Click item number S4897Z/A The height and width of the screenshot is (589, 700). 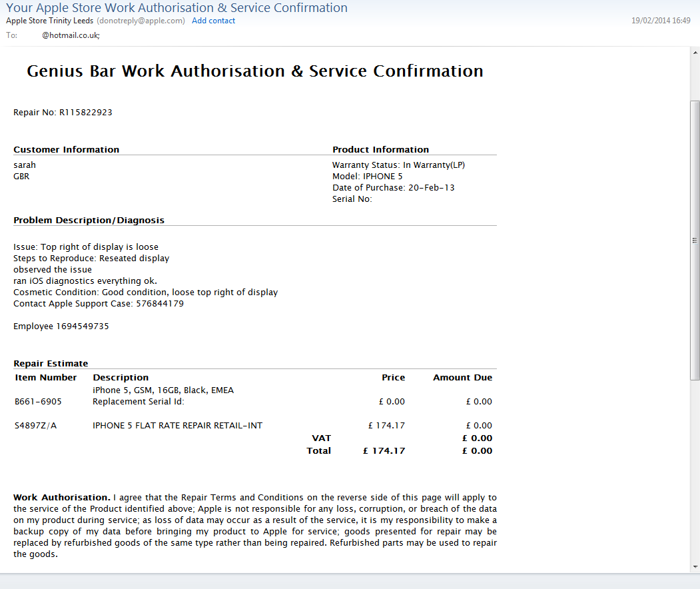point(36,426)
